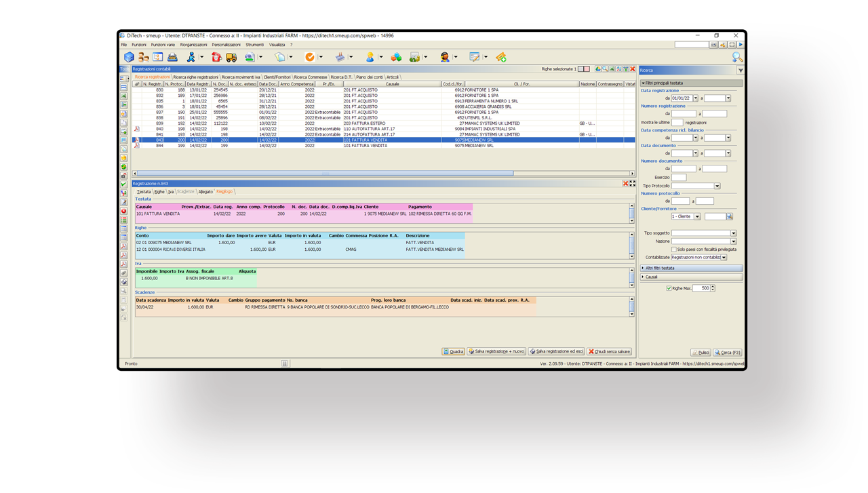Open the Contabilizzate dropdown
The height and width of the screenshot is (493, 868).
[724, 258]
